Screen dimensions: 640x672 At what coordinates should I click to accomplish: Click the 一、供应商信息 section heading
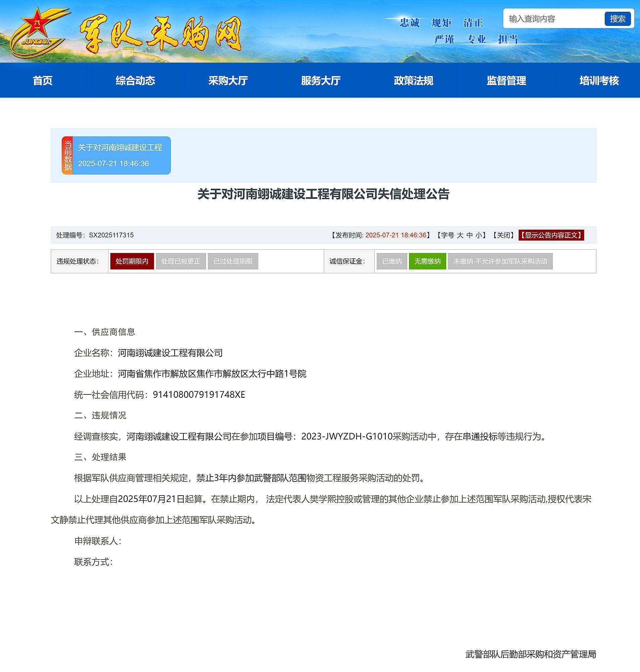tap(105, 332)
